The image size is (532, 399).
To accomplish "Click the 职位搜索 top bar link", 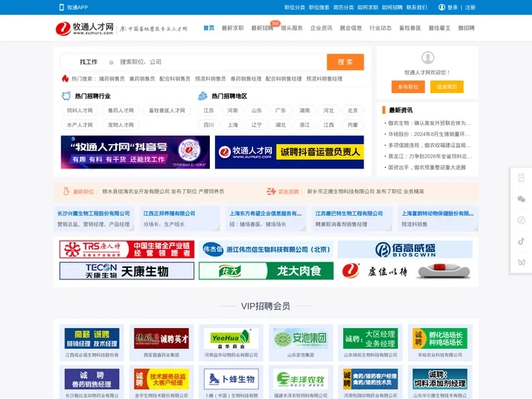I will coord(319,7).
